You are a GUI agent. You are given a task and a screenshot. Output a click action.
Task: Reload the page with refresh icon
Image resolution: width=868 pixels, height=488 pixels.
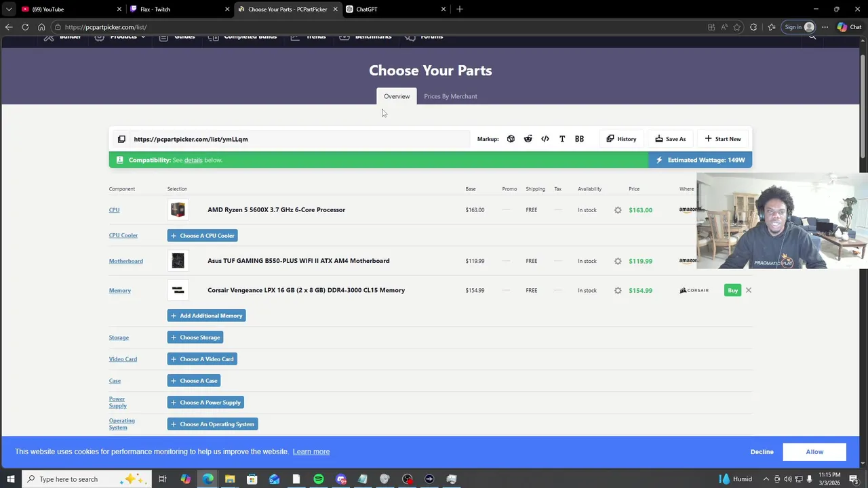pos(25,27)
